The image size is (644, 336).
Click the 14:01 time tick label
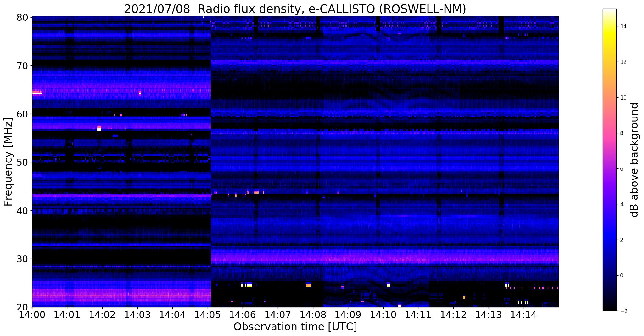pyautogui.click(x=66, y=314)
